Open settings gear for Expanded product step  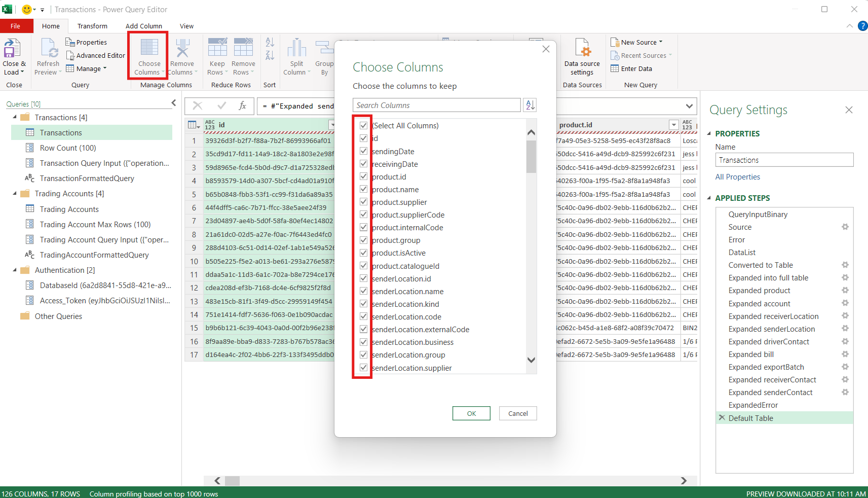[844, 291]
